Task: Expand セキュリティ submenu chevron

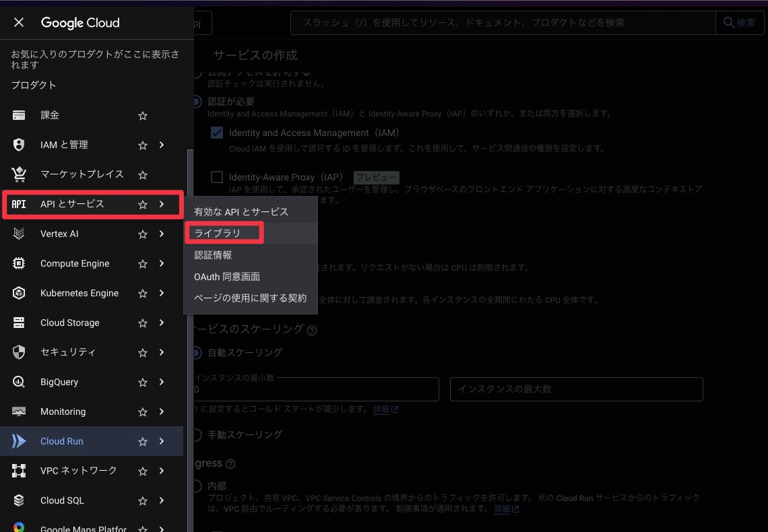Action: [x=162, y=352]
